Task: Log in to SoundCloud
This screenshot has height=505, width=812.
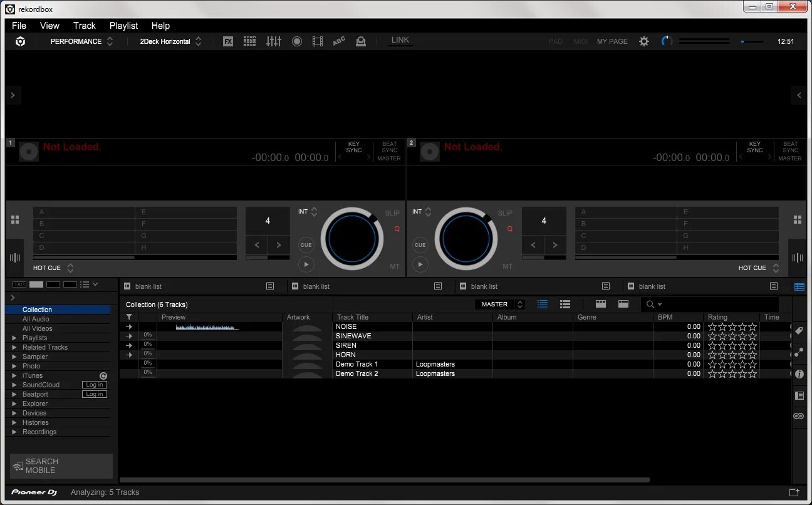Action: (95, 385)
